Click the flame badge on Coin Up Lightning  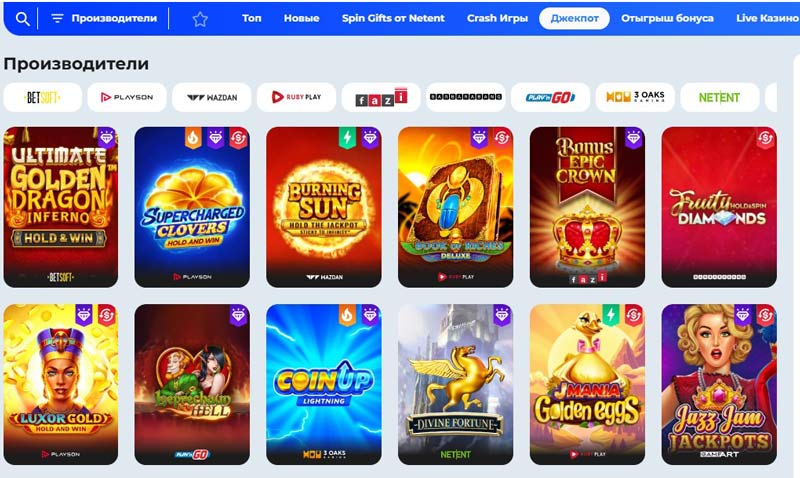tap(347, 315)
